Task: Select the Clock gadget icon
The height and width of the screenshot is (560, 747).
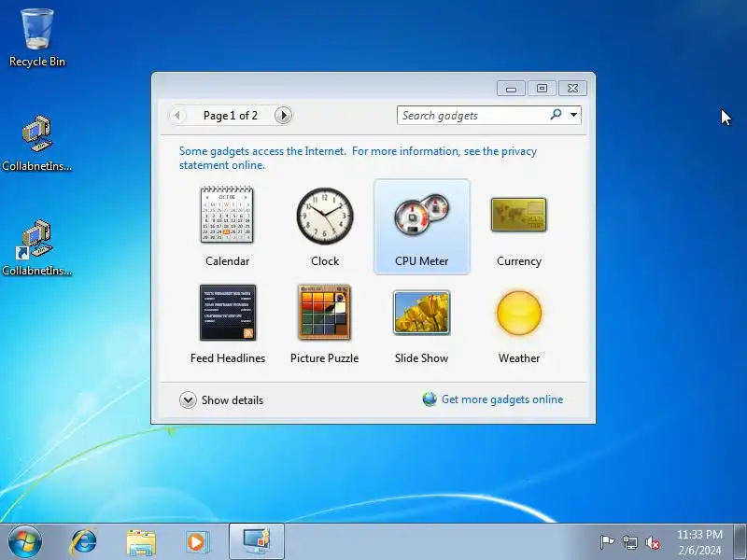Action: (325, 216)
